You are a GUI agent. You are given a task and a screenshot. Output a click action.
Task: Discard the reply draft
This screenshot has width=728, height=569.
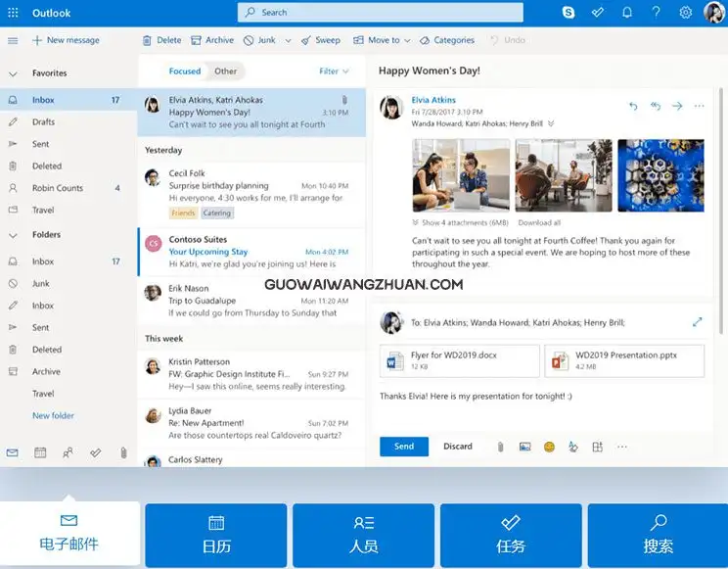pyautogui.click(x=458, y=447)
